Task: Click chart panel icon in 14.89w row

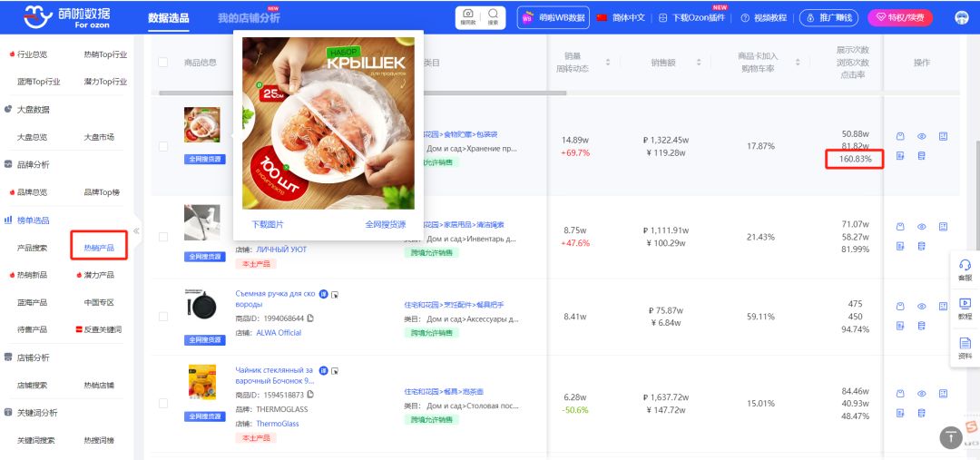Action: (943, 136)
